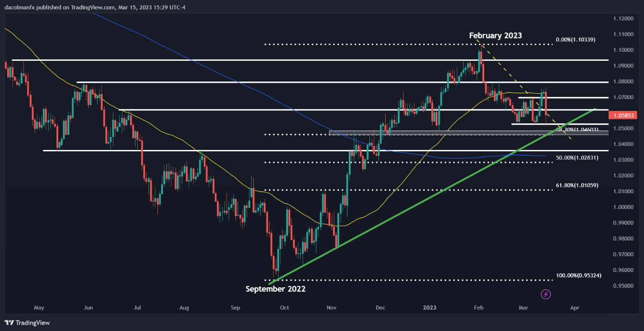Click the 1.05853 current price label
Image resolution: width=644 pixels, height=331 pixels.
[622, 115]
